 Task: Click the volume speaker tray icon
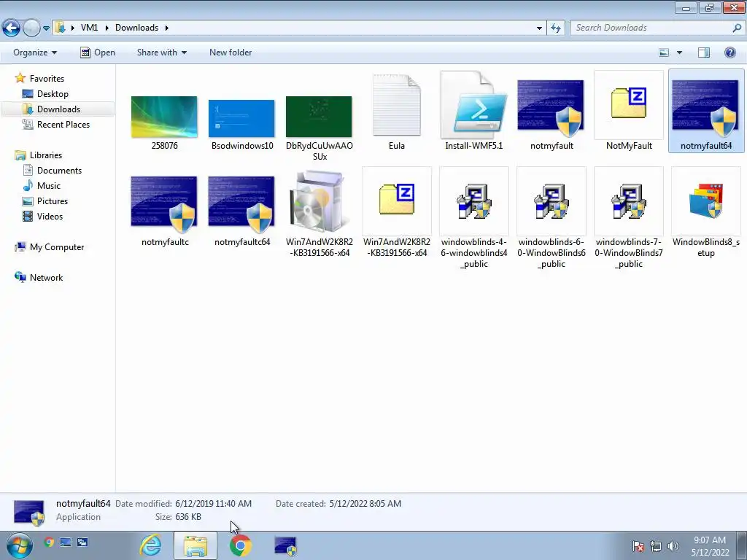point(673,546)
